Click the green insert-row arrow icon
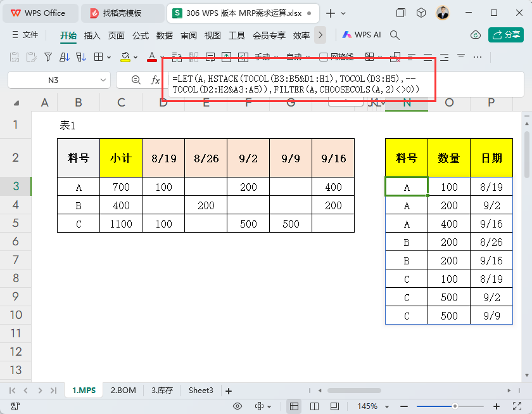This screenshot has width=532, height=414. tap(226, 57)
